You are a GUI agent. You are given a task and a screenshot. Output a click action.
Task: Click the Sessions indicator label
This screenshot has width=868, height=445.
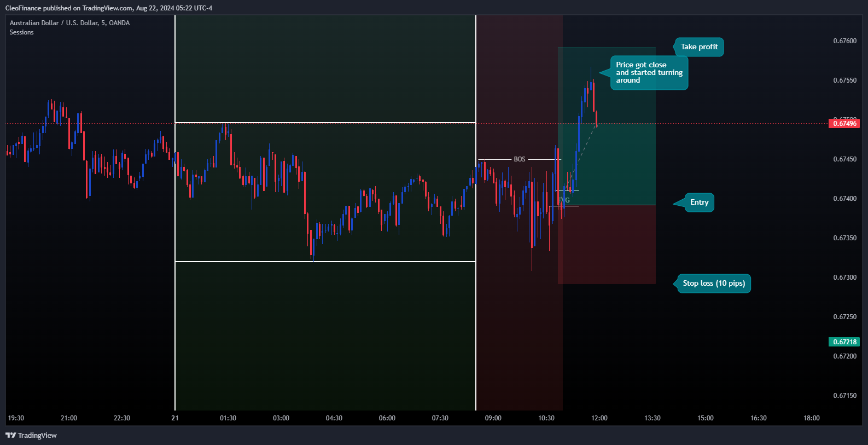[x=21, y=32]
